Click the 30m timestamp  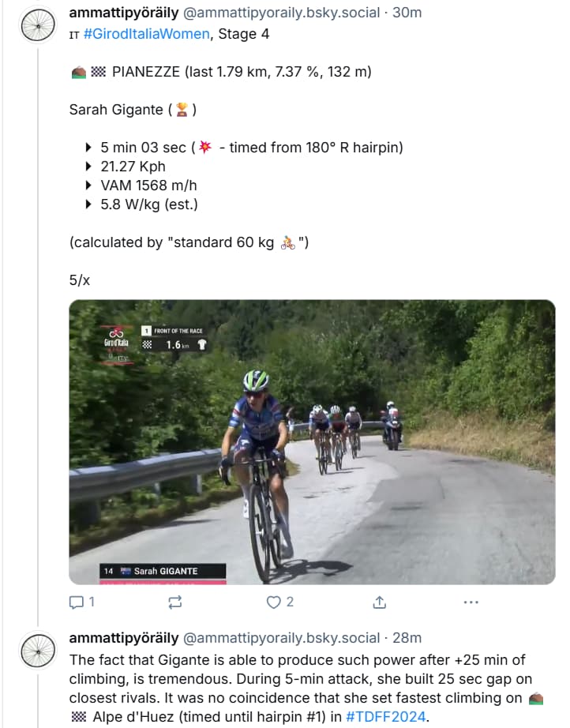pyautogui.click(x=407, y=13)
